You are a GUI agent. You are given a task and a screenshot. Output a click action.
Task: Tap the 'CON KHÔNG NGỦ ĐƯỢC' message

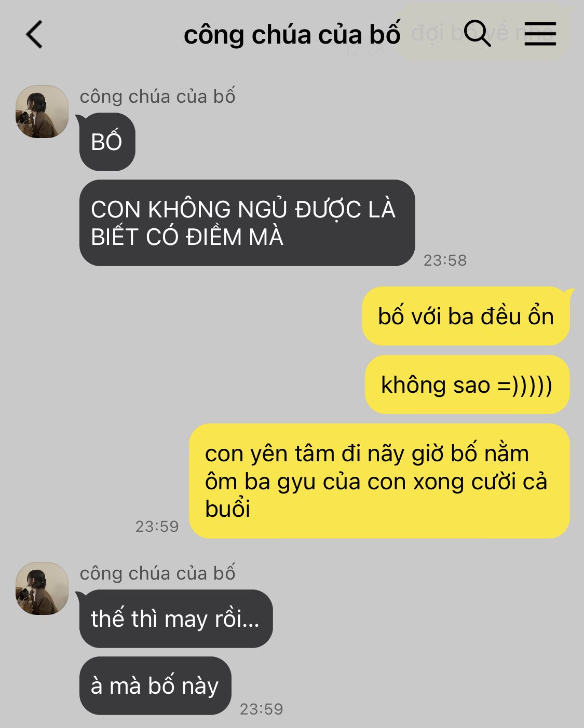click(x=247, y=223)
